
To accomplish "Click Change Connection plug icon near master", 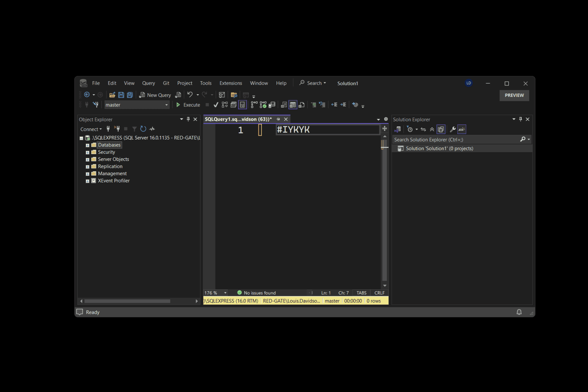I will [x=95, y=105].
